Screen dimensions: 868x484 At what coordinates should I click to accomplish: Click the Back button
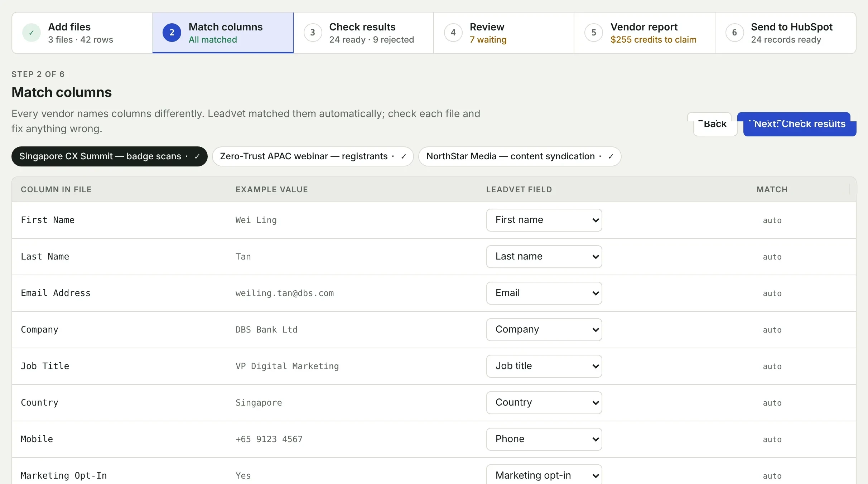pos(715,124)
